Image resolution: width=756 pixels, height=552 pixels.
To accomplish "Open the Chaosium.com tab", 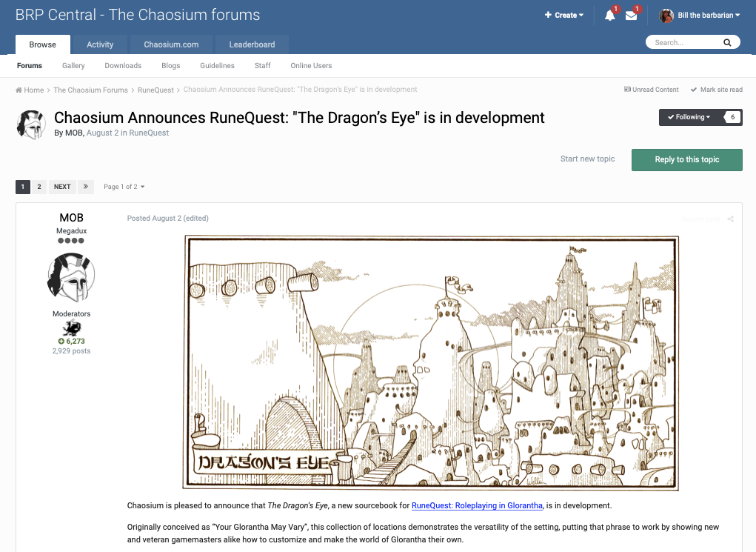I will click(171, 44).
